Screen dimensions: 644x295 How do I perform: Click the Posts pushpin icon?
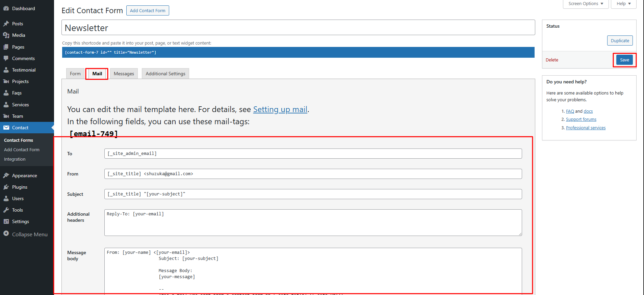pos(6,24)
